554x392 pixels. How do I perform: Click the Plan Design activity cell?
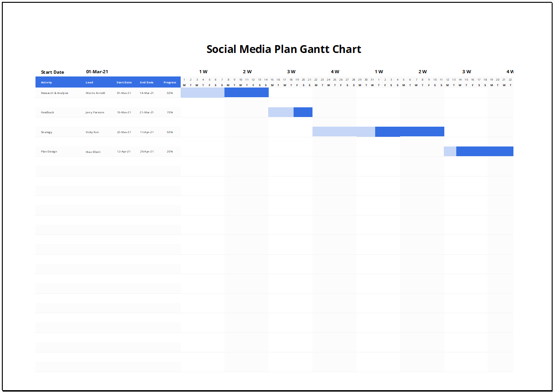49,152
